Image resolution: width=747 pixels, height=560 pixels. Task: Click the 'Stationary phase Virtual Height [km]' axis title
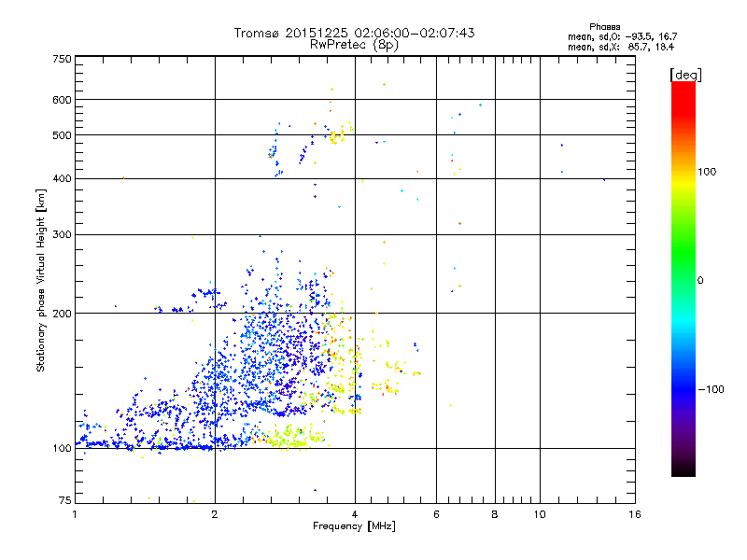click(40, 281)
